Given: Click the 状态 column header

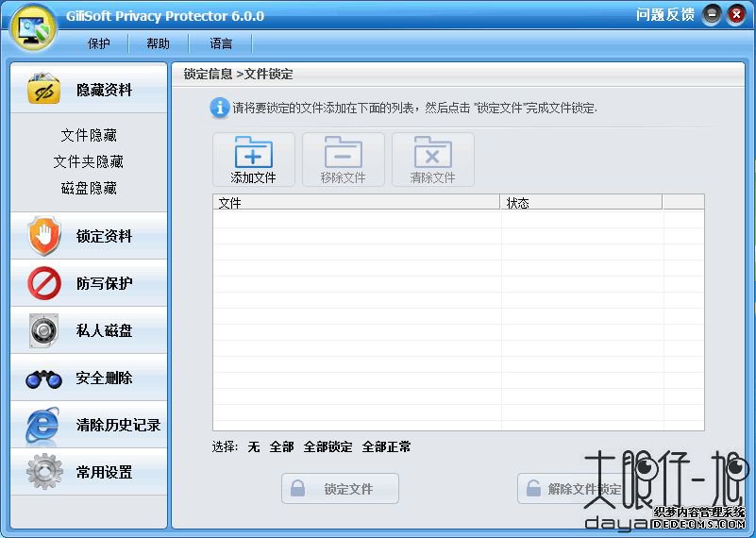Looking at the screenshot, I should click(x=581, y=203).
